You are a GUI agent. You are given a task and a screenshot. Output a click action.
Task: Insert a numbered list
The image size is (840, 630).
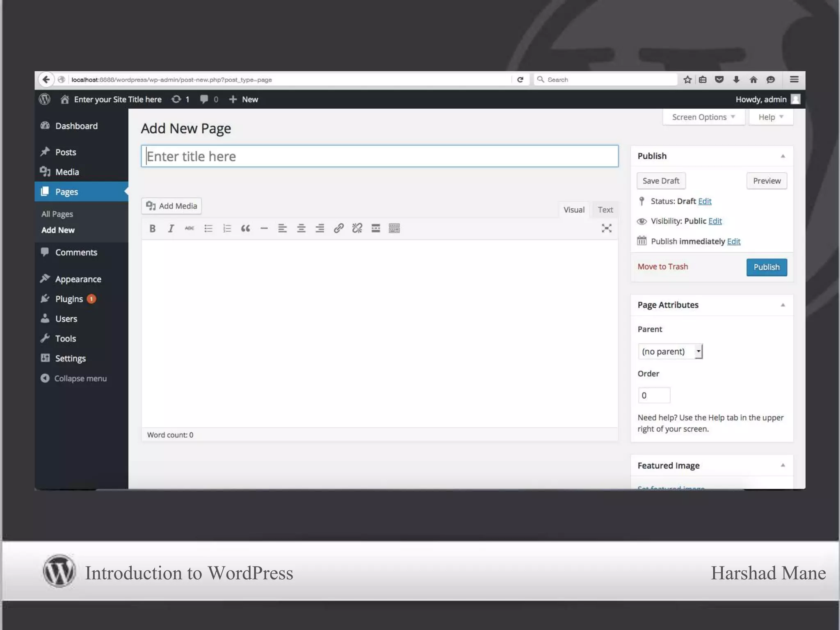coord(227,228)
